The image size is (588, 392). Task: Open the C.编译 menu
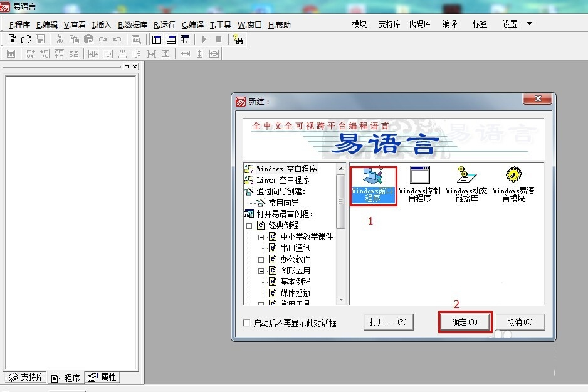point(192,24)
